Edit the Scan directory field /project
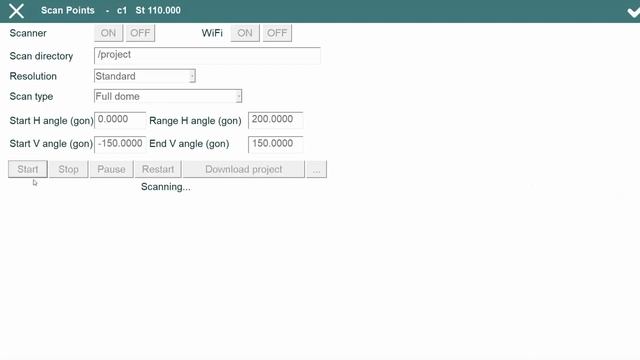Viewport: 640px width, 360px height. coord(207,56)
